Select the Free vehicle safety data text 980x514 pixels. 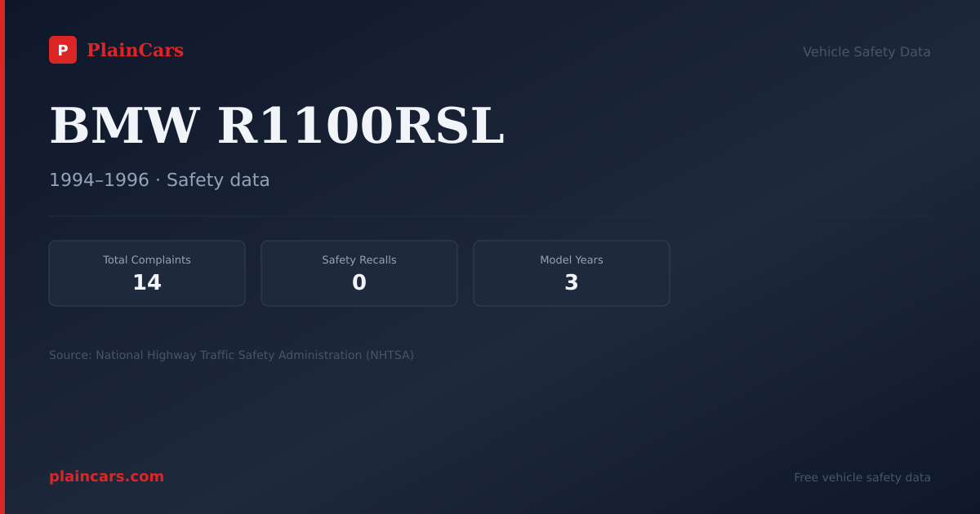(862, 477)
